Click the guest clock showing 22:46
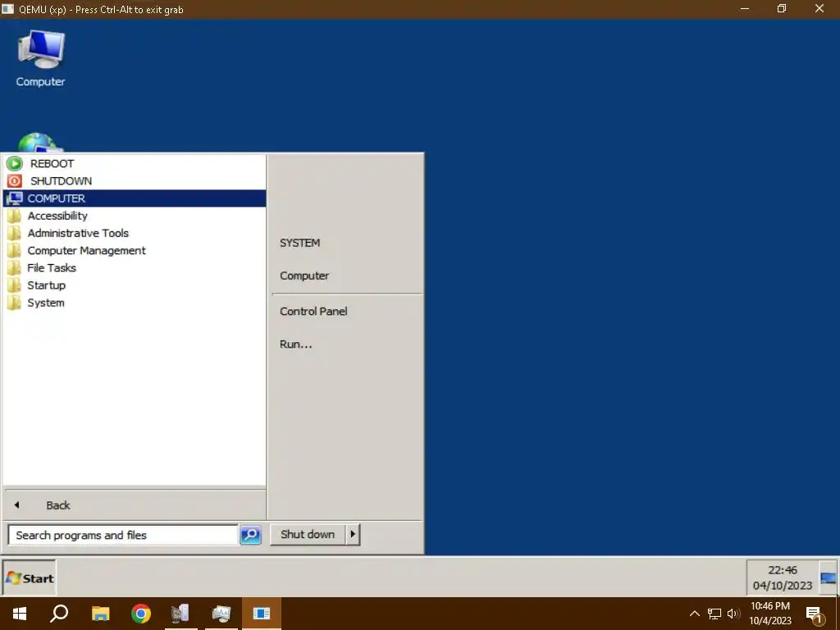The width and height of the screenshot is (840, 630). [782, 577]
